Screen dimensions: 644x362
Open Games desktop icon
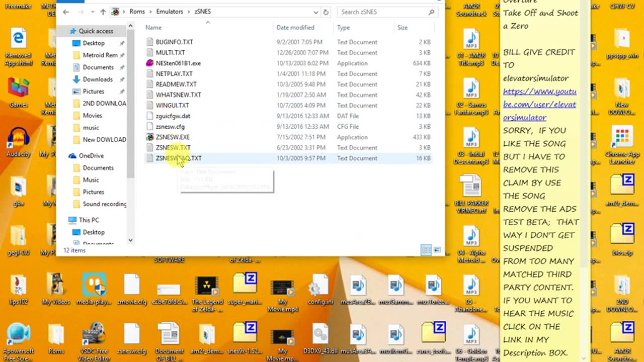pos(19,93)
